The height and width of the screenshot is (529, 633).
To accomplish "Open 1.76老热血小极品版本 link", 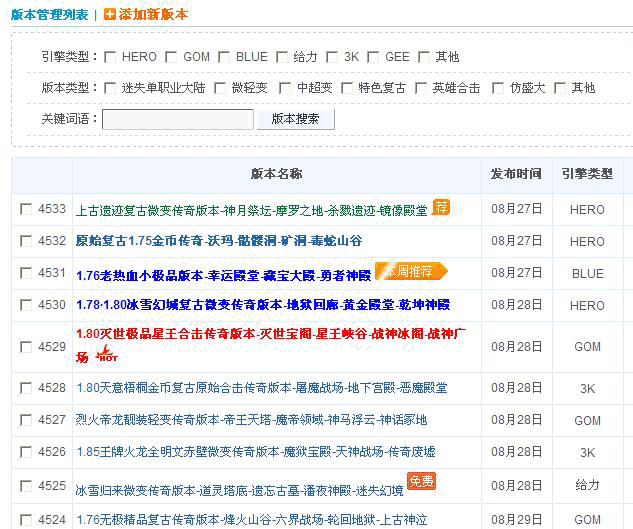I will coord(223,276).
